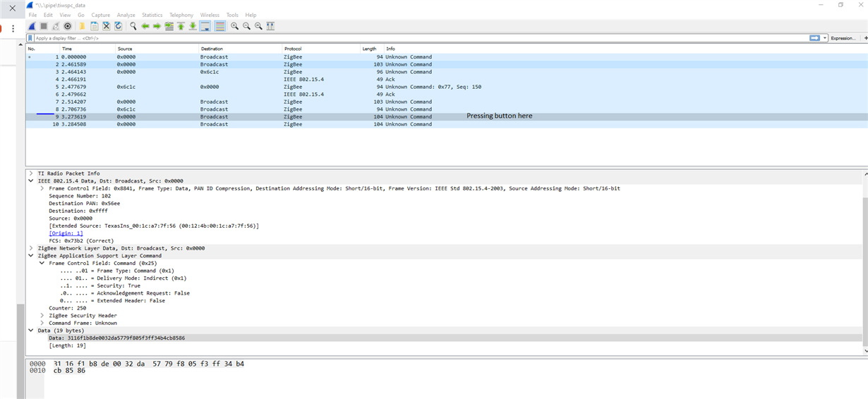
Task: Reset text zoom to normal size
Action: click(258, 26)
